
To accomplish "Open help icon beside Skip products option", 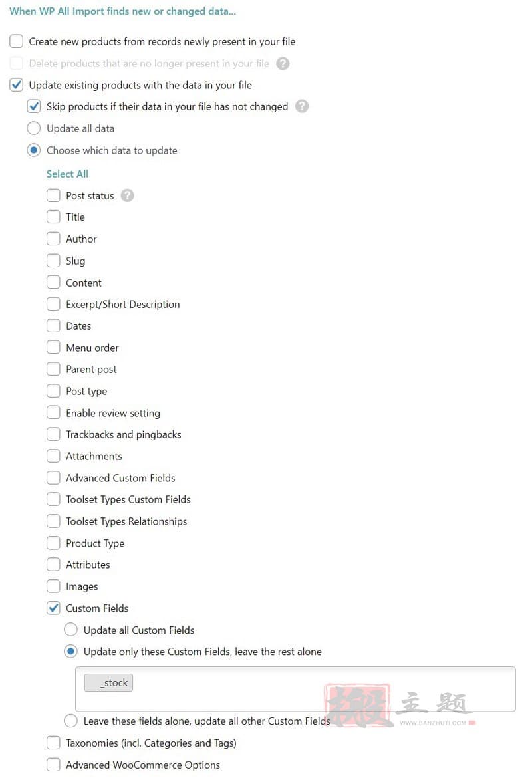I will [x=302, y=106].
